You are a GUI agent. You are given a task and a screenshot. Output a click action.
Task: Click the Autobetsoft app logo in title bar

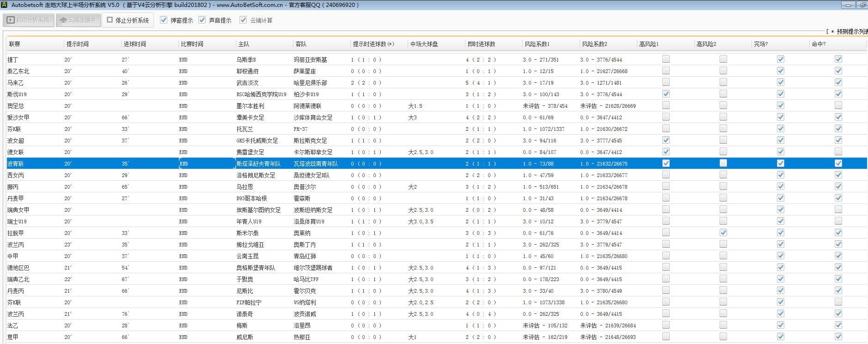5,5
